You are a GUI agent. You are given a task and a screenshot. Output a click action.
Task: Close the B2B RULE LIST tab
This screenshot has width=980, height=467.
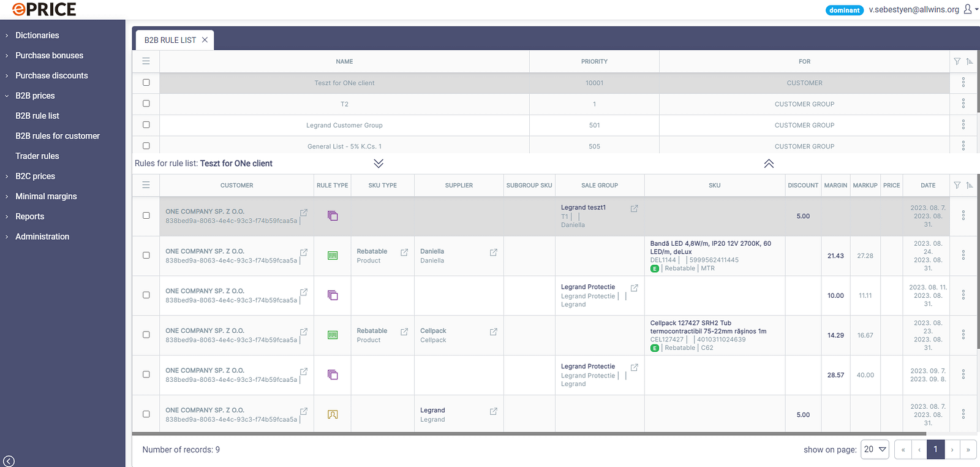205,40
